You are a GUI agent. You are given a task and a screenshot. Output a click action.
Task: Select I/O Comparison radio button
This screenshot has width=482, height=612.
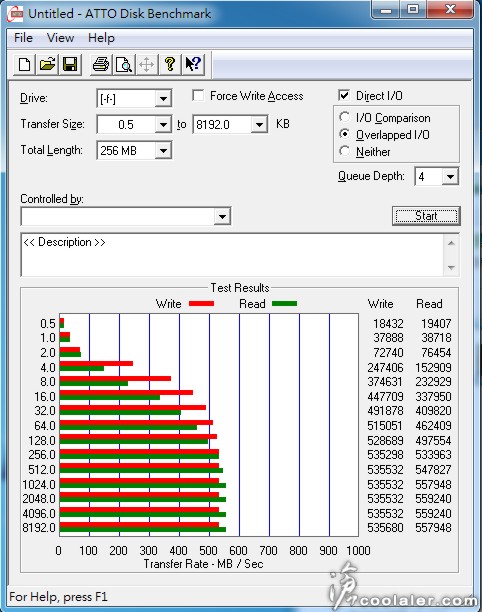pos(344,117)
